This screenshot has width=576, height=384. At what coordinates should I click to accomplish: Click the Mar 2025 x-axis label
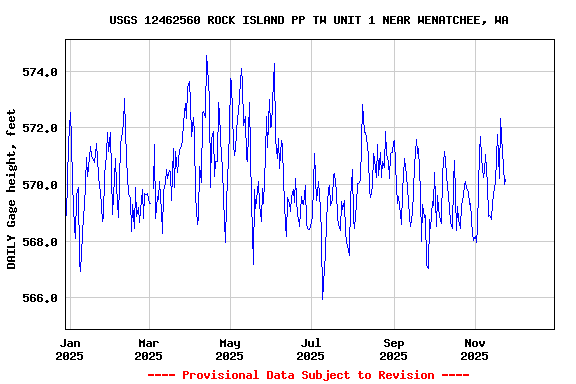[148, 349]
